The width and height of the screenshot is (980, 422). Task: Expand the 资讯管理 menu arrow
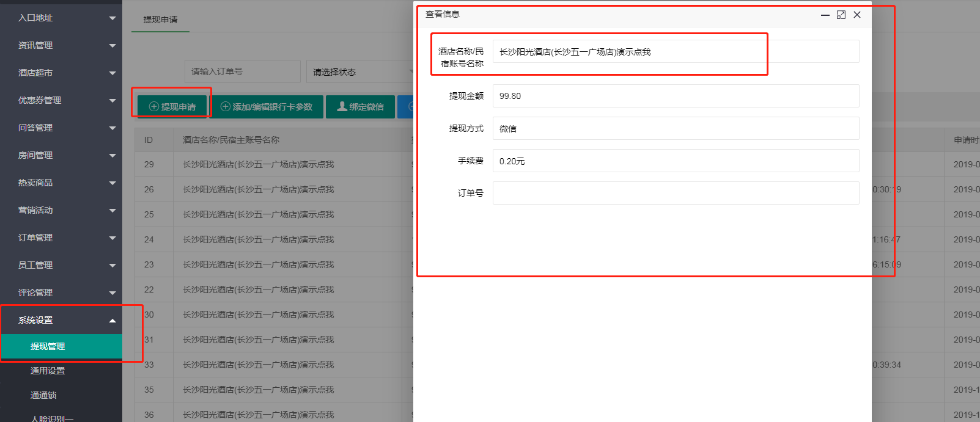[x=112, y=46]
